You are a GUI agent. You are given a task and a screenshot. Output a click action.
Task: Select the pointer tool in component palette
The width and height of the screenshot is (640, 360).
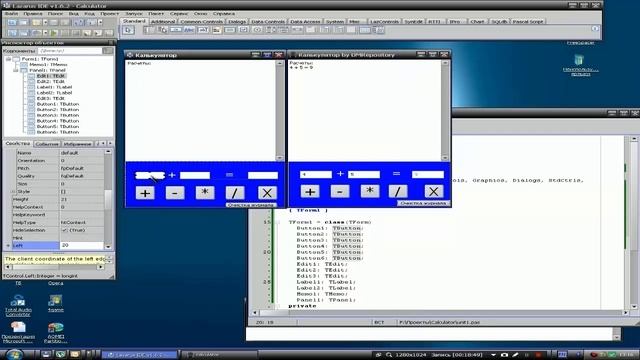(x=128, y=30)
